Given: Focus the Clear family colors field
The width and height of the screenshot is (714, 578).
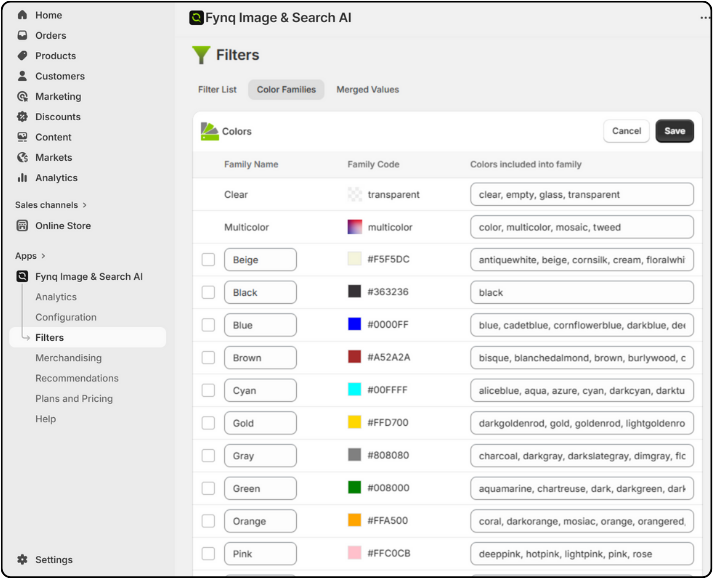Looking at the screenshot, I should point(582,194).
